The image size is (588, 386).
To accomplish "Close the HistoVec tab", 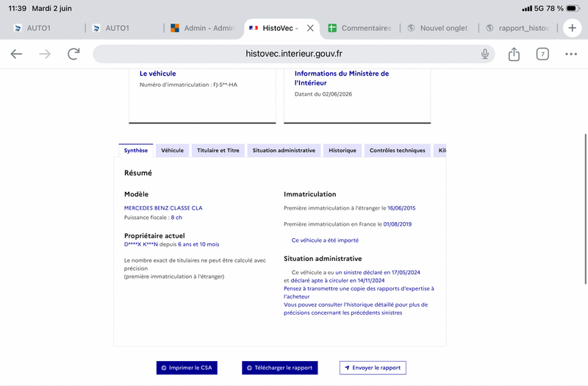I will pos(310,28).
